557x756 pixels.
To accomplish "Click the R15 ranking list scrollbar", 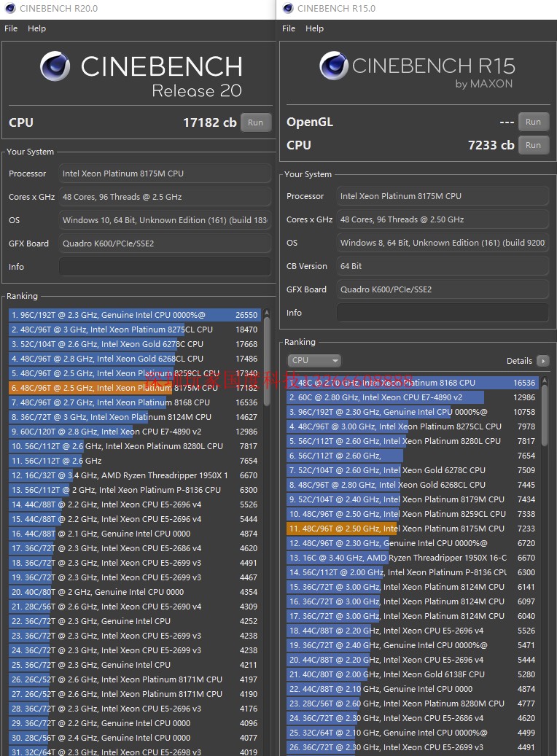I will click(x=545, y=415).
